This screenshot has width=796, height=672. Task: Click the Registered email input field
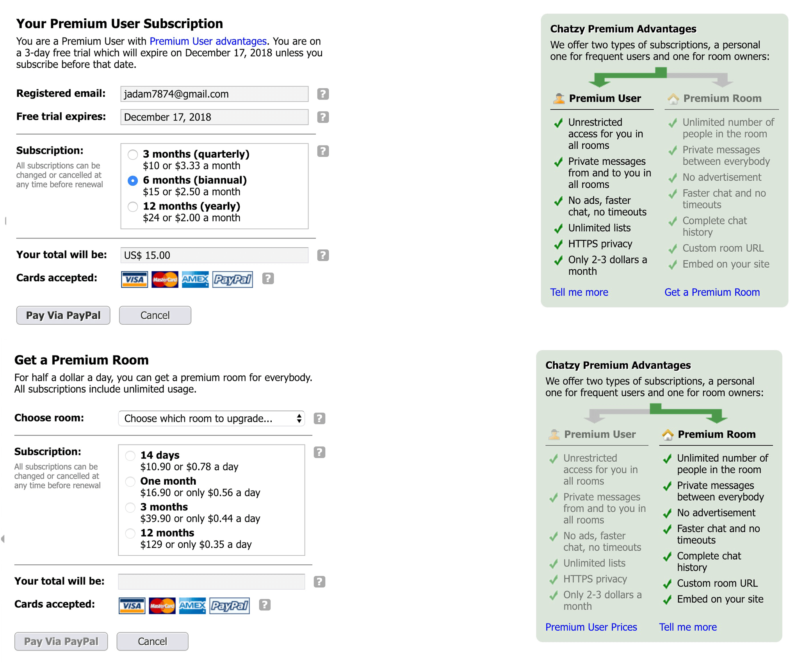coord(214,94)
